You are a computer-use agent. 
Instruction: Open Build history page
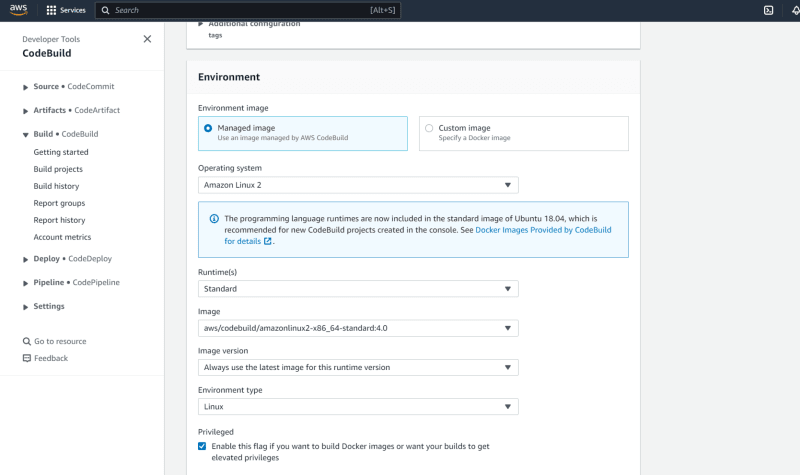[56, 186]
